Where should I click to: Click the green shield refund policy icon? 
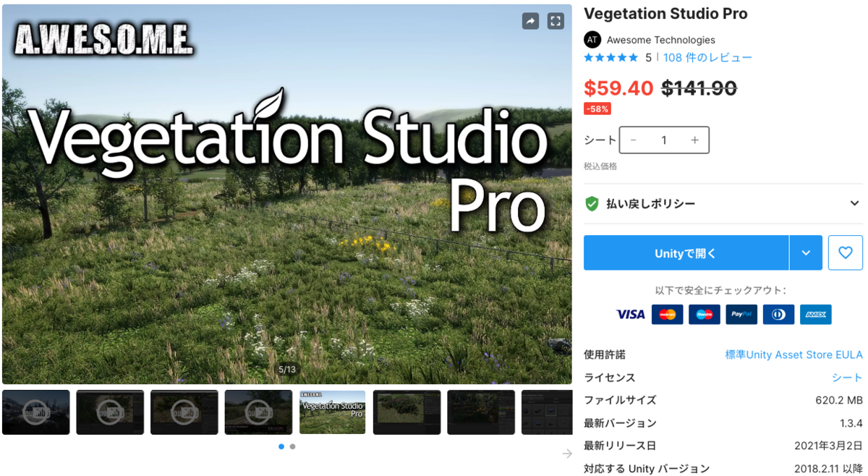click(x=592, y=203)
